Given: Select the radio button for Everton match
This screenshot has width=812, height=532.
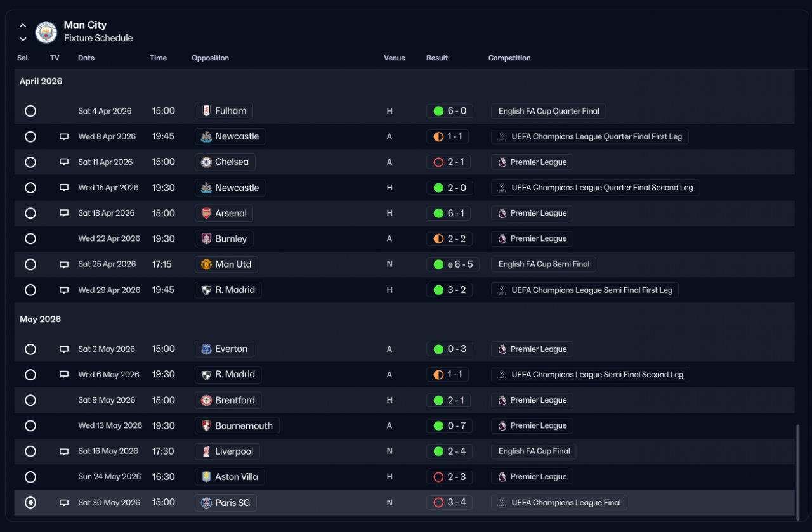Looking at the screenshot, I should pos(30,349).
